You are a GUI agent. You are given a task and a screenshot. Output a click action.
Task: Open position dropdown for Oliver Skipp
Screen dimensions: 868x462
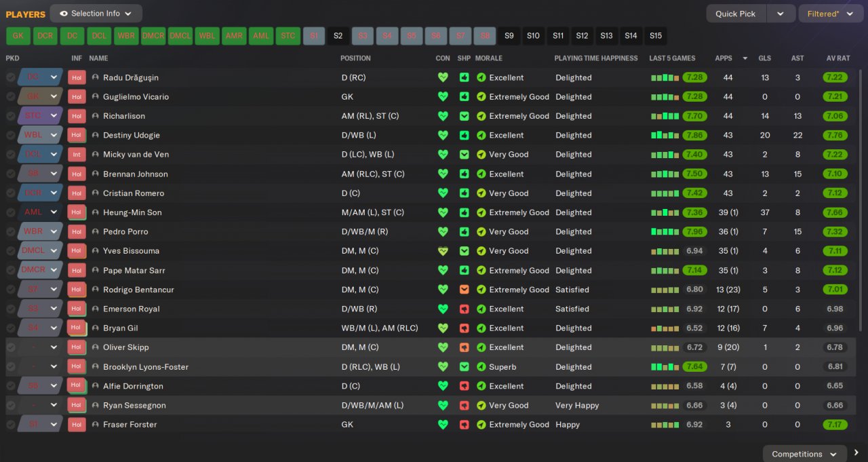point(54,347)
